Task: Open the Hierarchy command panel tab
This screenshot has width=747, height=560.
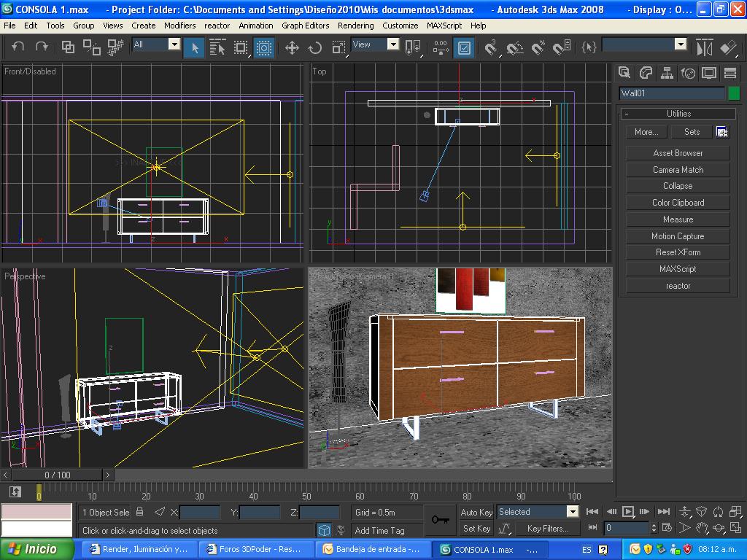Action: coord(667,73)
